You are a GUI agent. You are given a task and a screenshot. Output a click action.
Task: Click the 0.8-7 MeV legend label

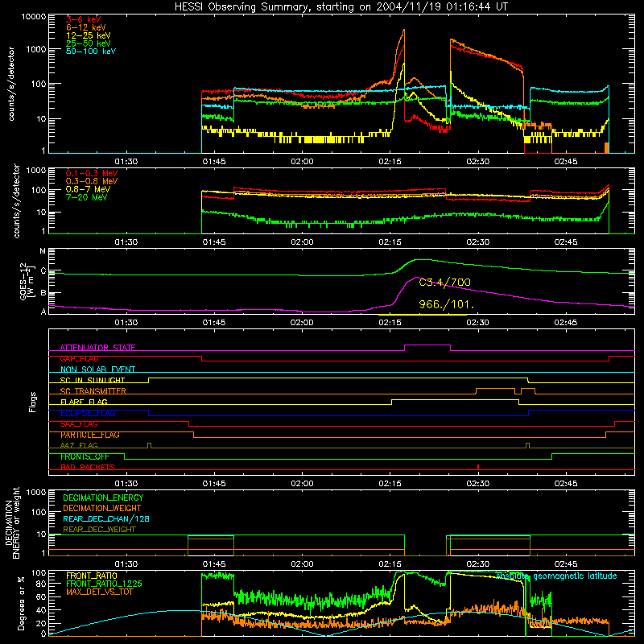[x=89, y=189]
